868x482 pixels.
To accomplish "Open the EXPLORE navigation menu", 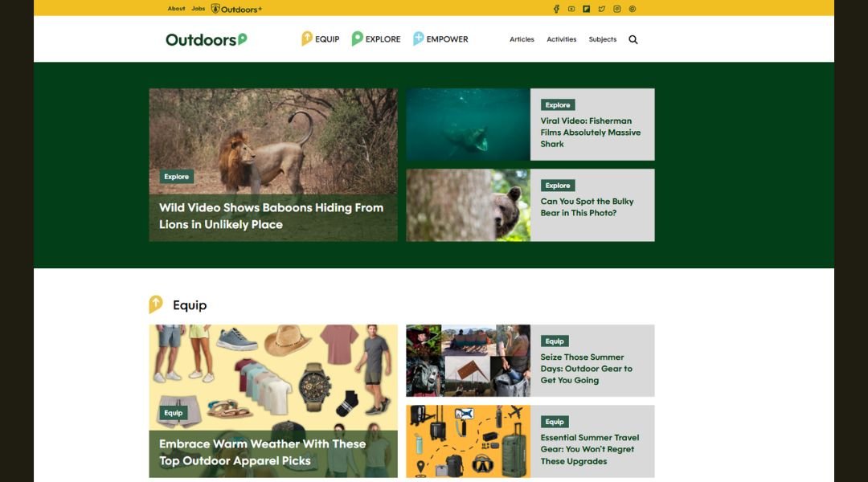I will (x=376, y=39).
